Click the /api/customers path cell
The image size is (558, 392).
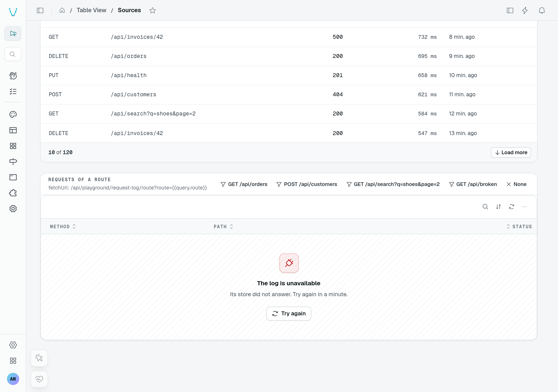(134, 95)
